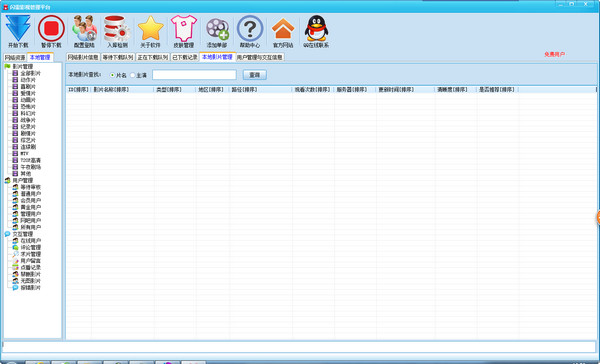Click the database 入库检测 check icon
Screen dimensions: 600x364
coord(117,28)
